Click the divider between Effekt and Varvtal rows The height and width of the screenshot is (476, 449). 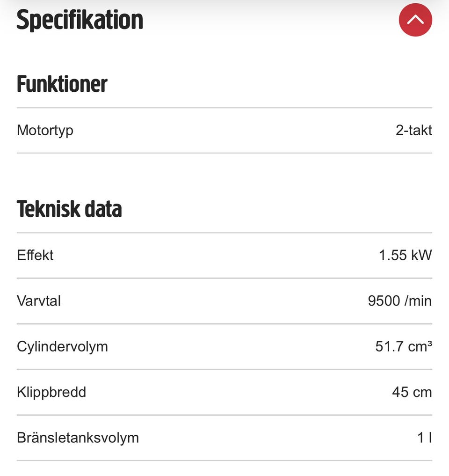pyautogui.click(x=224, y=278)
